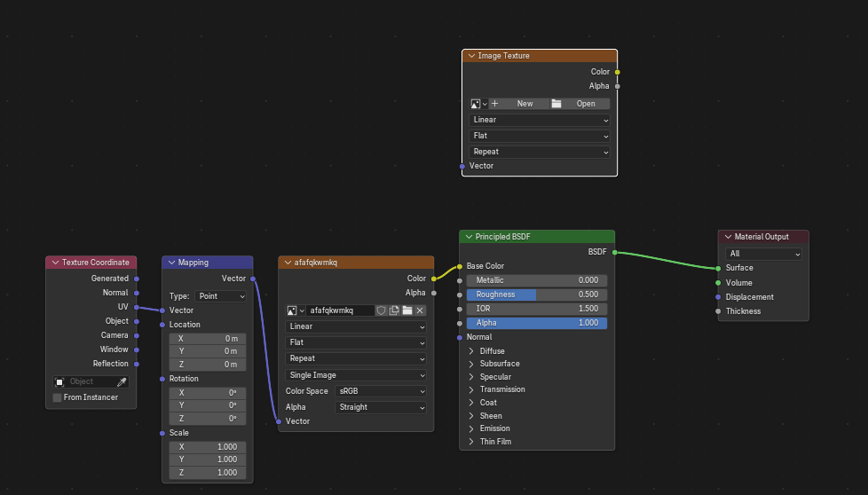Viewport: 868px width, 495px height.
Task: Click the folder icon next to Open
Action: 556,104
